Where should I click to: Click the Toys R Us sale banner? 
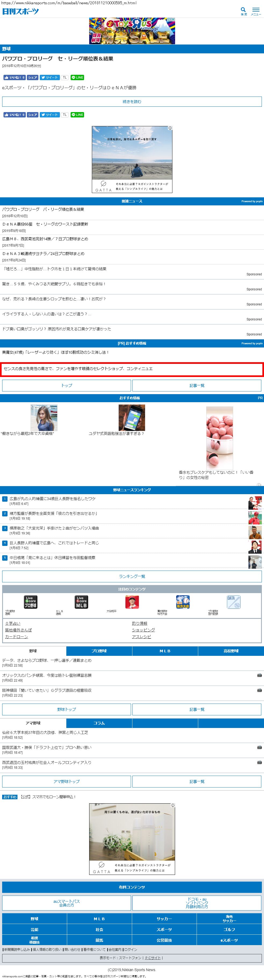tap(132, 31)
